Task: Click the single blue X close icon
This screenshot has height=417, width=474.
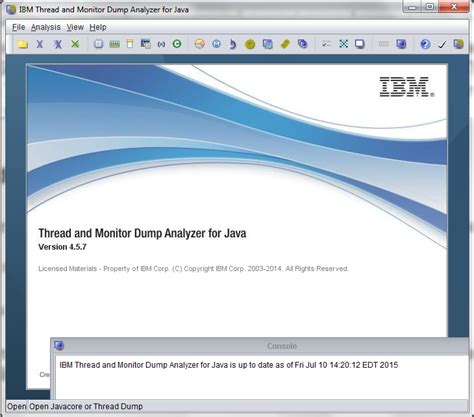Action: [x=40, y=44]
